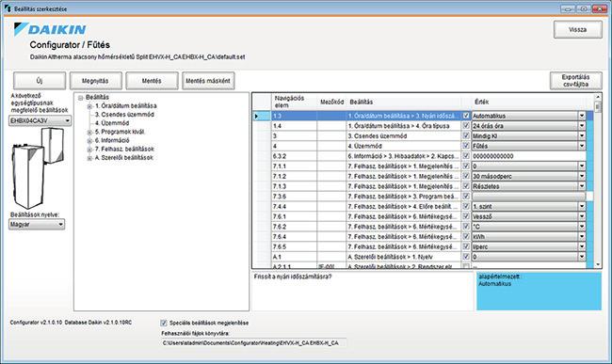Image resolution: width=612 pixels, height=364 pixels.
Task: Click the alapértelmezett Automatikus info box
Action: (x=539, y=292)
